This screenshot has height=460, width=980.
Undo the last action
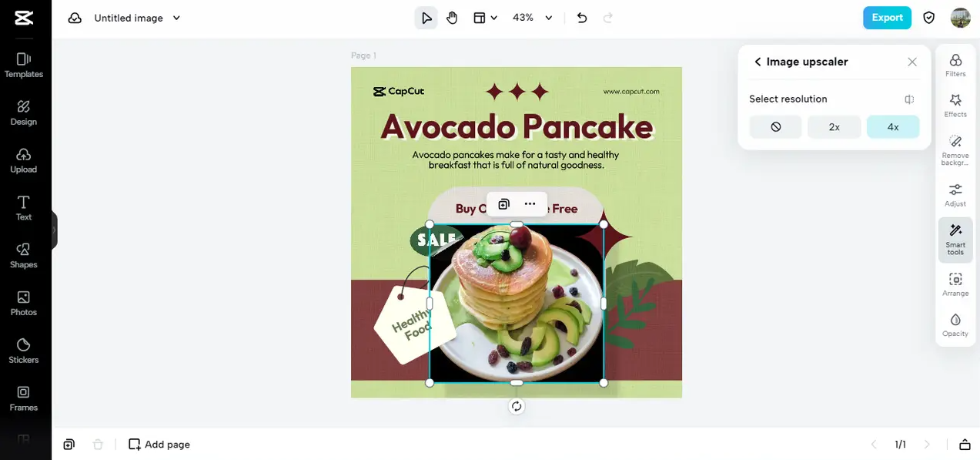(x=582, y=18)
